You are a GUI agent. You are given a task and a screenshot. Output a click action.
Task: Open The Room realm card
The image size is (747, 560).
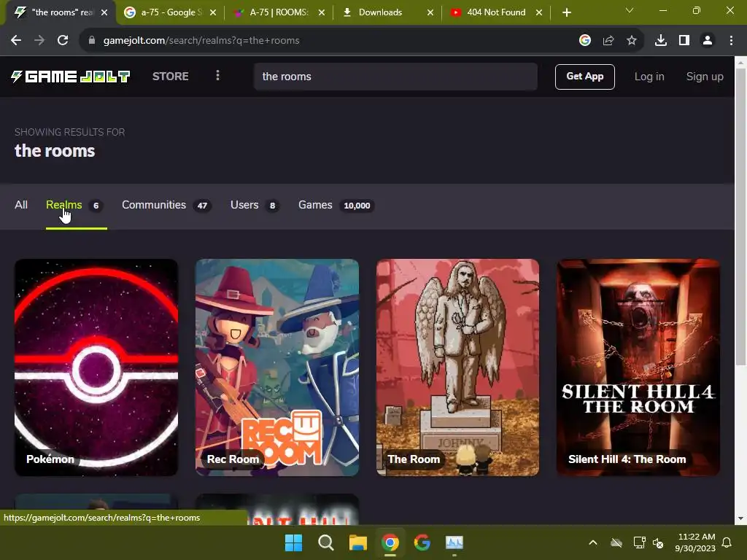click(457, 367)
